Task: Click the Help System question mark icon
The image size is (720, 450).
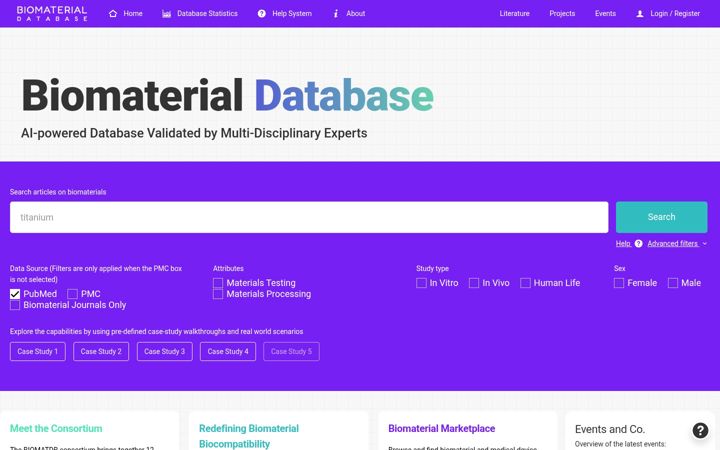Action: [262, 14]
